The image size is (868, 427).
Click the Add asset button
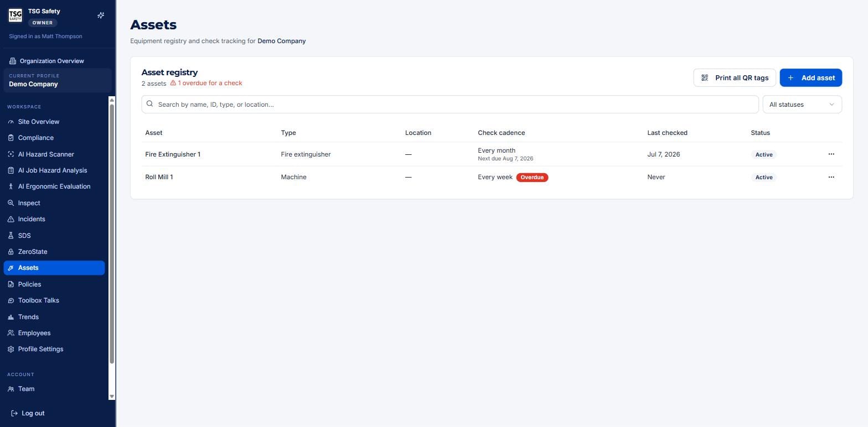point(811,78)
